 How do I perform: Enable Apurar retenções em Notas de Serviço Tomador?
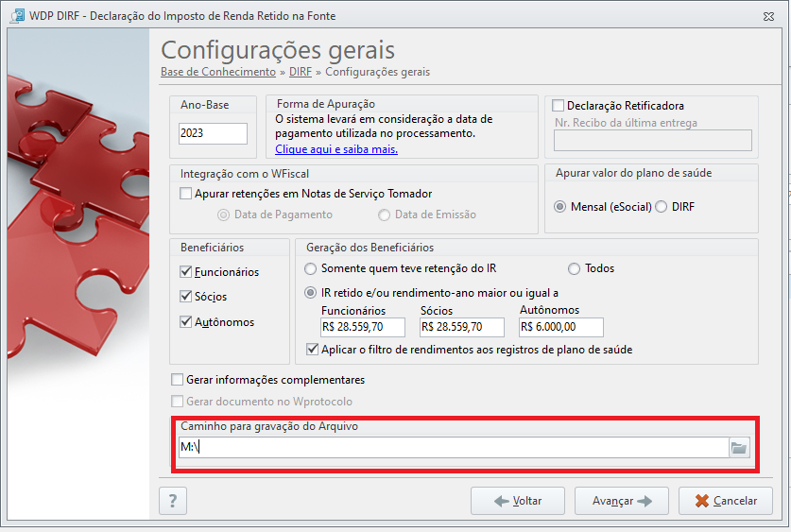[185, 193]
